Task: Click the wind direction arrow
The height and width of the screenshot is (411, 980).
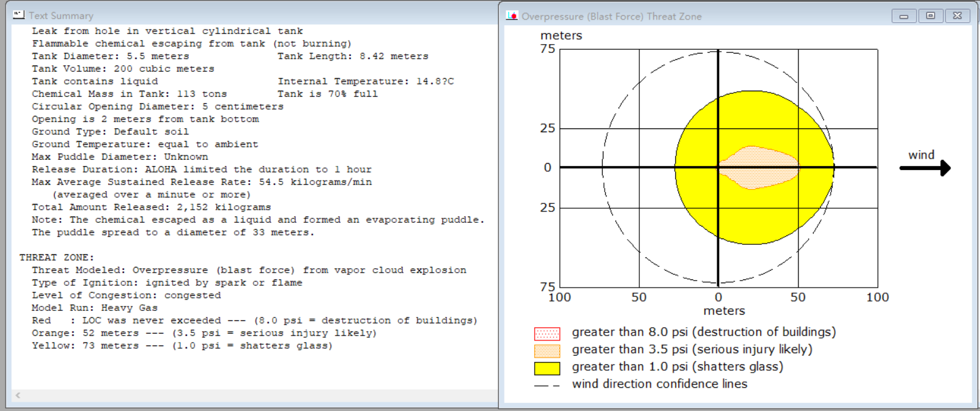Action: click(925, 168)
